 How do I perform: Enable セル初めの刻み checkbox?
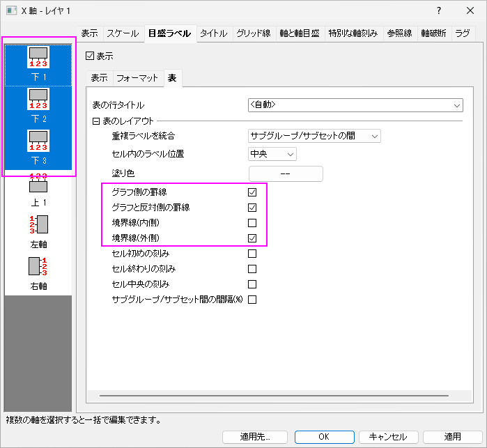(252, 254)
